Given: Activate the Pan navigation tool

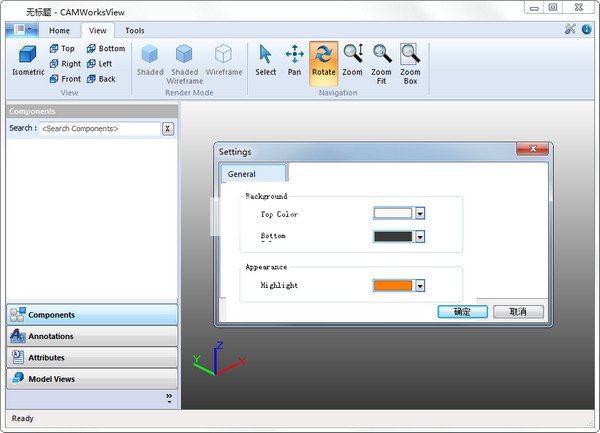Looking at the screenshot, I should tap(295, 60).
